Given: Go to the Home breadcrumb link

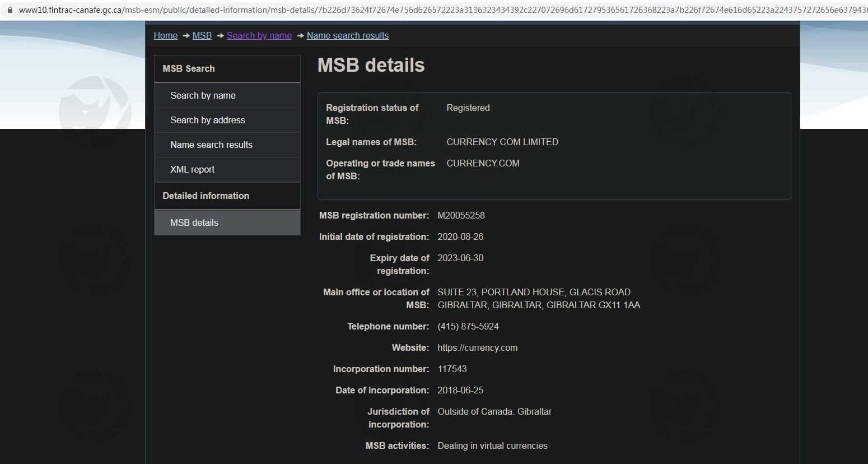Looking at the screenshot, I should tap(165, 36).
